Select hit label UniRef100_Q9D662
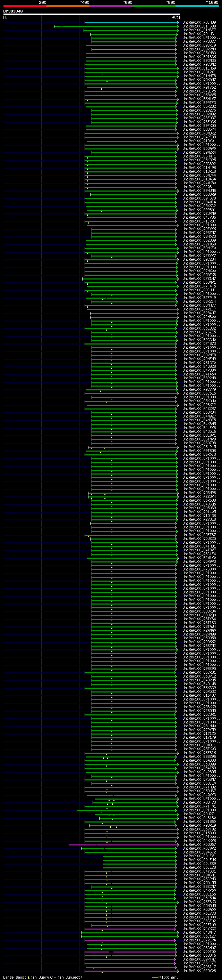The width and height of the screenshot is (222, 980). click(199, 642)
